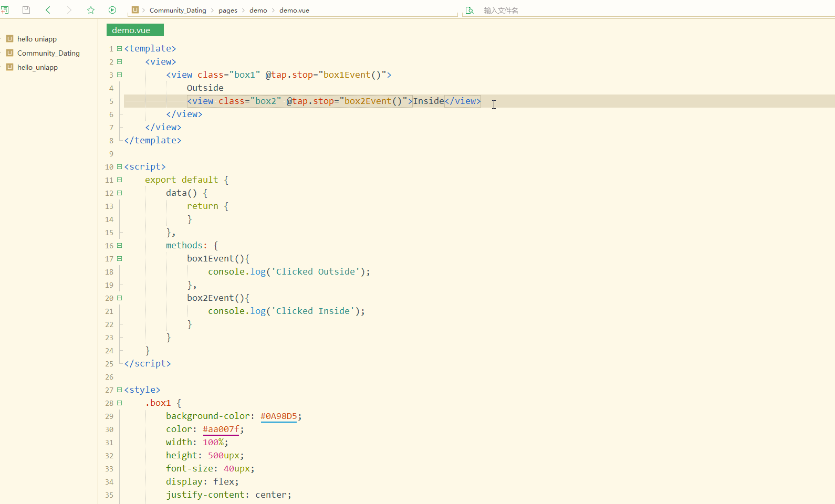Click the hello_uniapp project icon
835x504 pixels.
[9, 67]
